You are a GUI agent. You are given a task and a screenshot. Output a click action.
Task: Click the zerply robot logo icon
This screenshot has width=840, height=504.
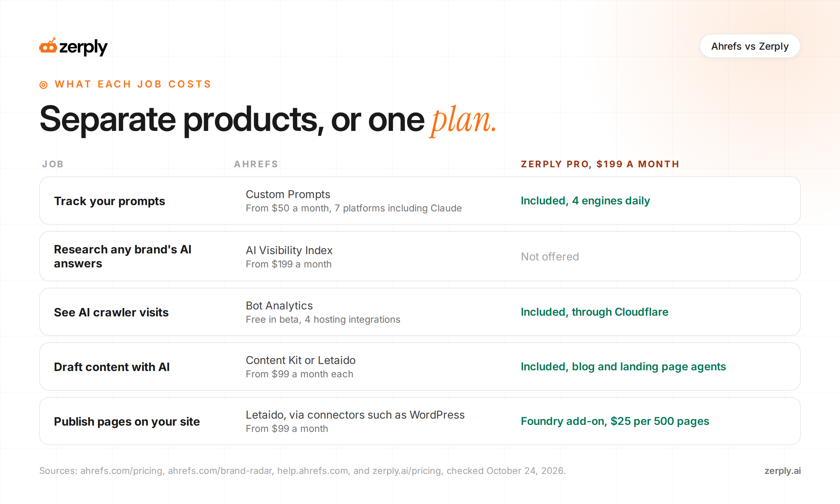point(48,45)
